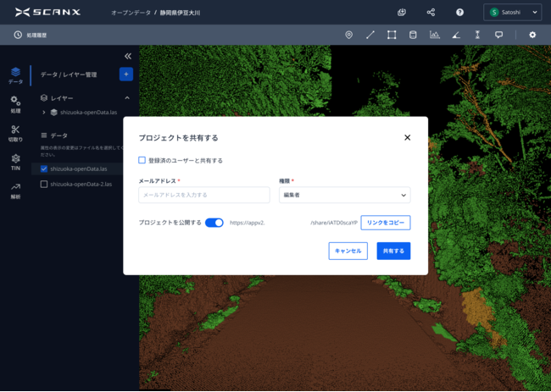Select the rectangle area measurement tool

392,35
